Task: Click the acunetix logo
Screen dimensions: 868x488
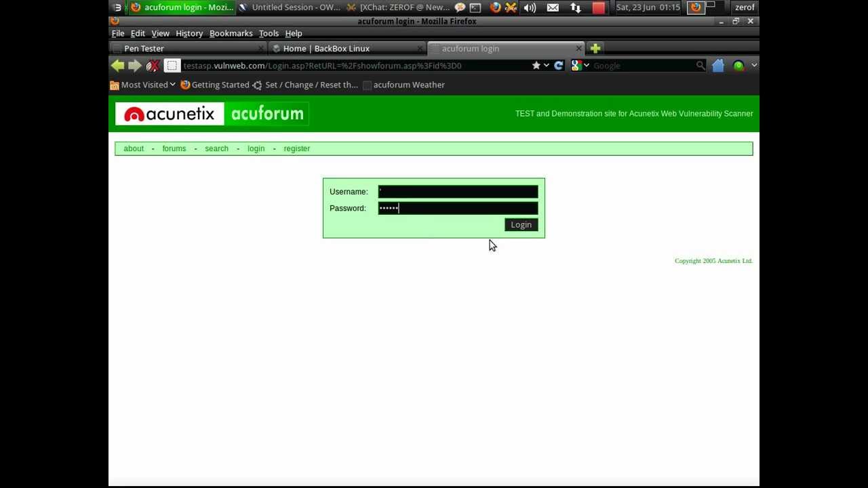Action: click(x=170, y=114)
